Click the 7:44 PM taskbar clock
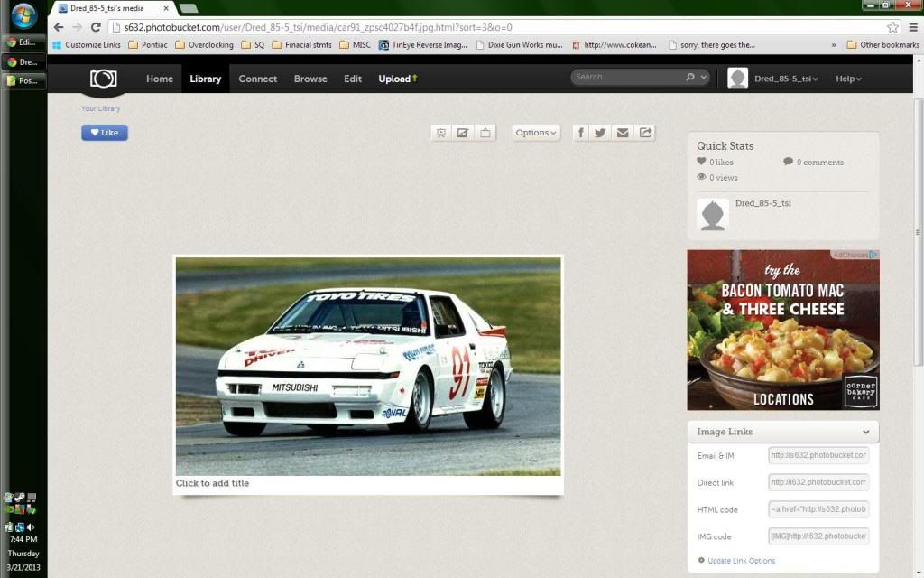Image resolution: width=924 pixels, height=578 pixels. pos(23,539)
